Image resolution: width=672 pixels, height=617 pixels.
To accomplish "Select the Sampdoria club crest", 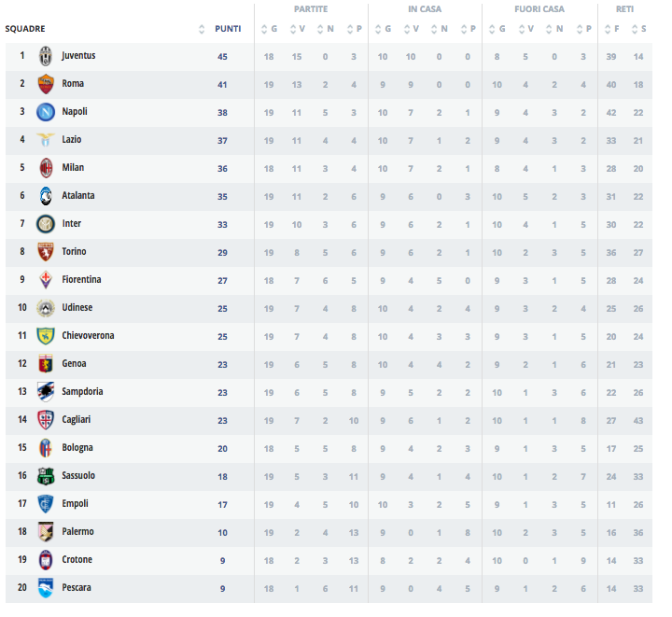I will [x=45, y=392].
